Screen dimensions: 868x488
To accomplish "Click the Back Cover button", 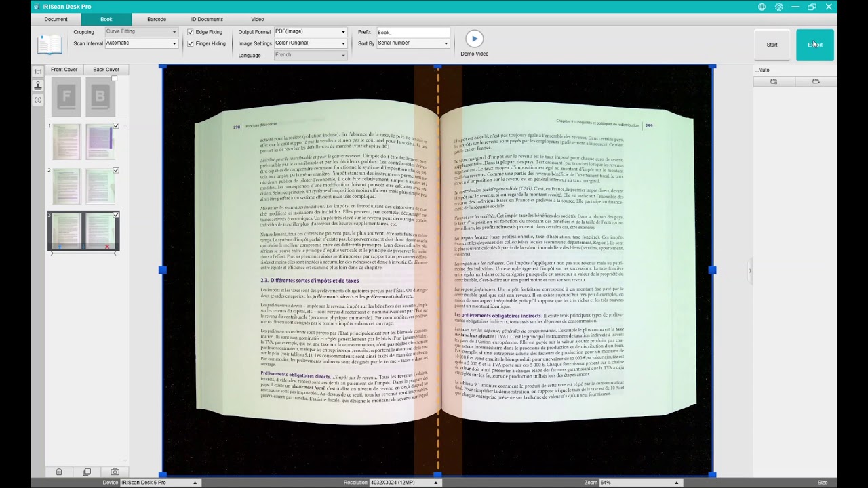I will pyautogui.click(x=106, y=70).
